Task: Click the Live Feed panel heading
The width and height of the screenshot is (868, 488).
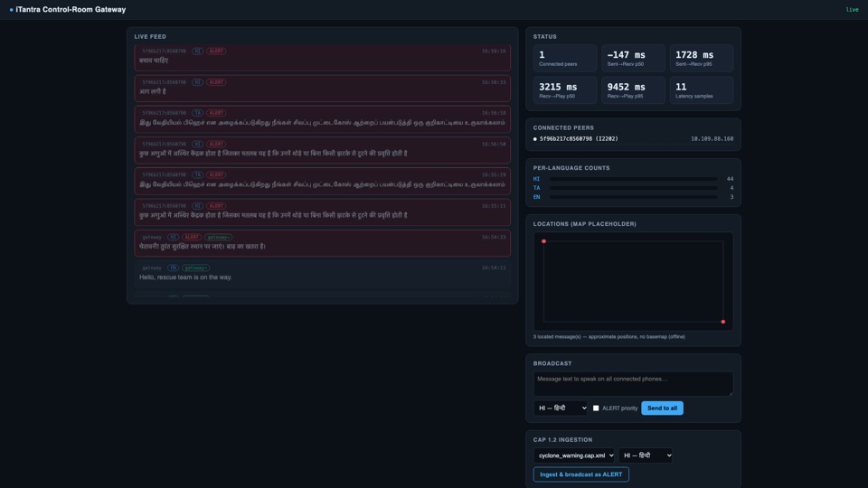Action: pyautogui.click(x=150, y=36)
